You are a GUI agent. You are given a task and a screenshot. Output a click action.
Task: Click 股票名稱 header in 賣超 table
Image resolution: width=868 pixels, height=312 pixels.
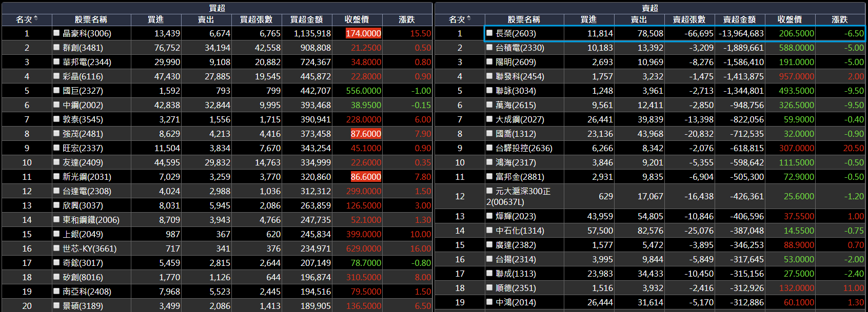[524, 19]
